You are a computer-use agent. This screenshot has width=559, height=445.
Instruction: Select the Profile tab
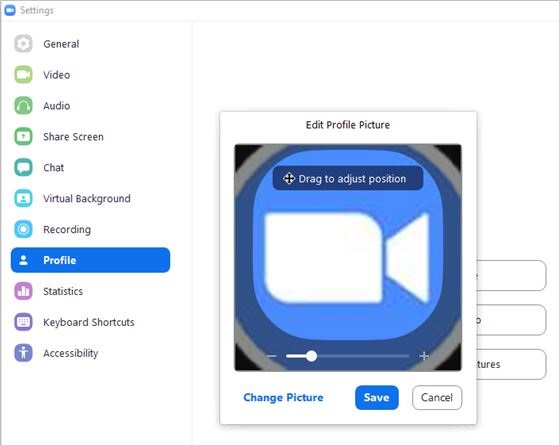[x=91, y=260]
